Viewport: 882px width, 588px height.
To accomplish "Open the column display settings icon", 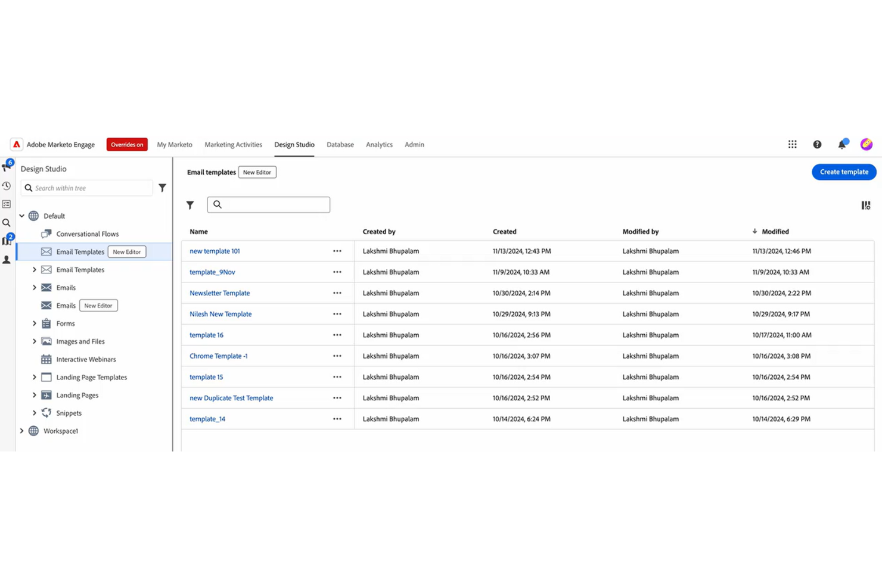I will pyautogui.click(x=865, y=205).
